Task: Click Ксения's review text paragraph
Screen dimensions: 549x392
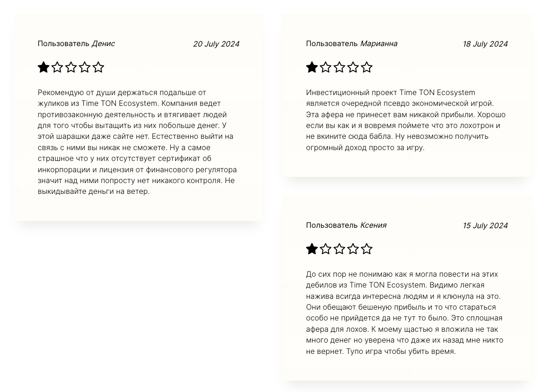Action: pyautogui.click(x=405, y=312)
